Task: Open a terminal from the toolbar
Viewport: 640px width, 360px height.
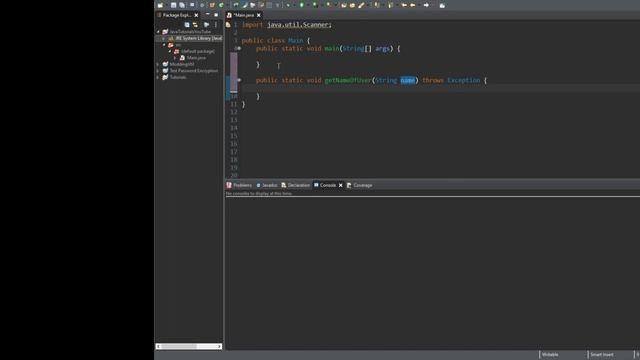Action: point(192,5)
